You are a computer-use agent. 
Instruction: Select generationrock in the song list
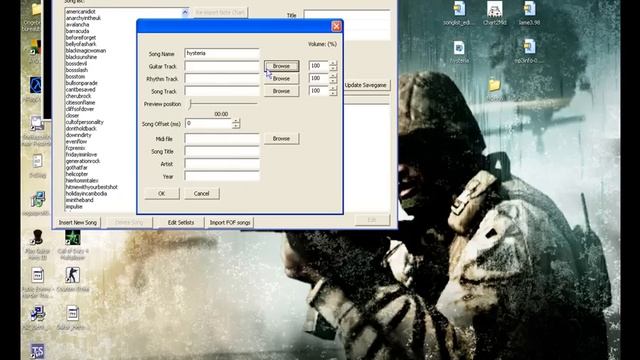pos(83,161)
